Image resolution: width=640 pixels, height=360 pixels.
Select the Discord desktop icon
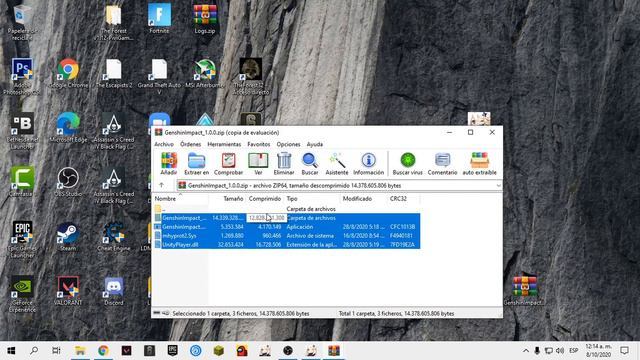(x=113, y=291)
